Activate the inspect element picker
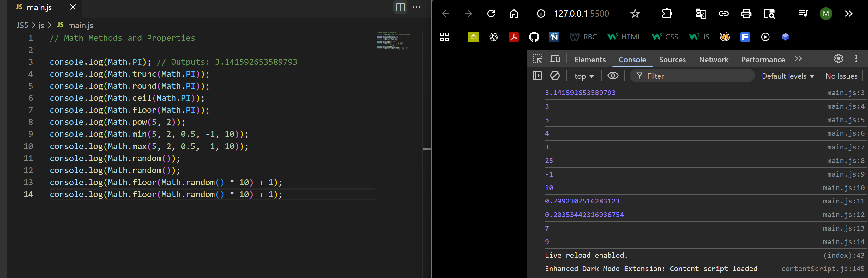This screenshot has height=278, width=868. pos(537,59)
